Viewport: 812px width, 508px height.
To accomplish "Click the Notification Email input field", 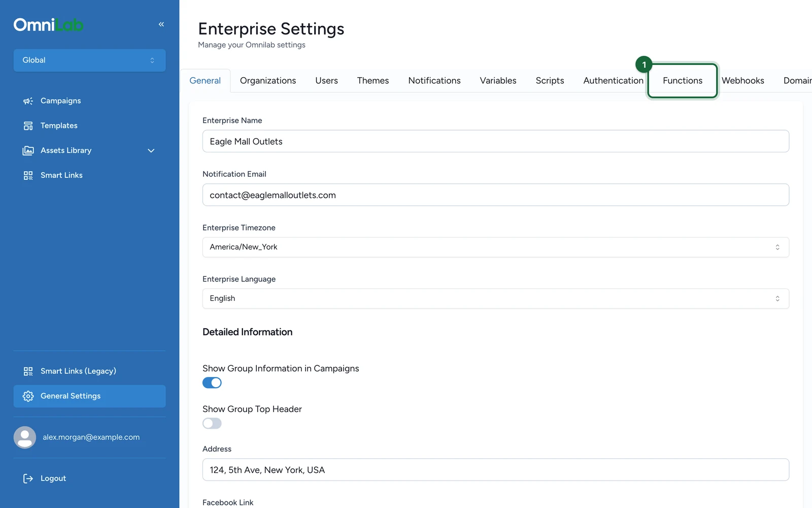I will [x=495, y=195].
